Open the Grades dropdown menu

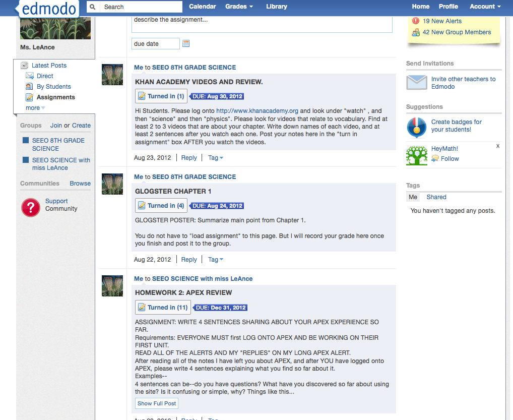click(x=239, y=7)
